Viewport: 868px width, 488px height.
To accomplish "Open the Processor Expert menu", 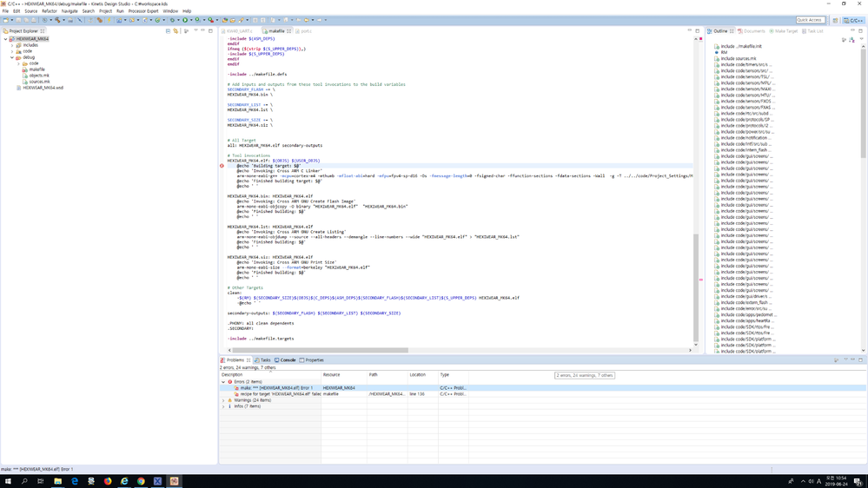I will [143, 11].
